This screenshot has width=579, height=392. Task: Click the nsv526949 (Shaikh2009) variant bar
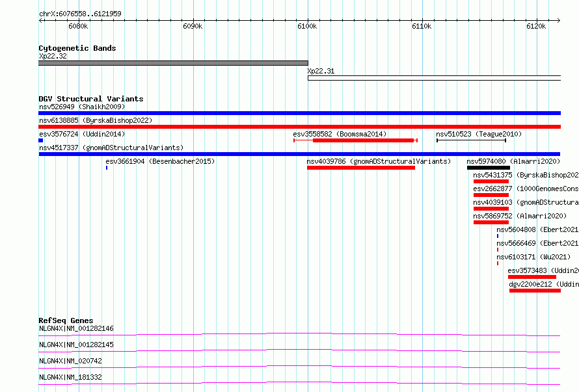pos(299,113)
